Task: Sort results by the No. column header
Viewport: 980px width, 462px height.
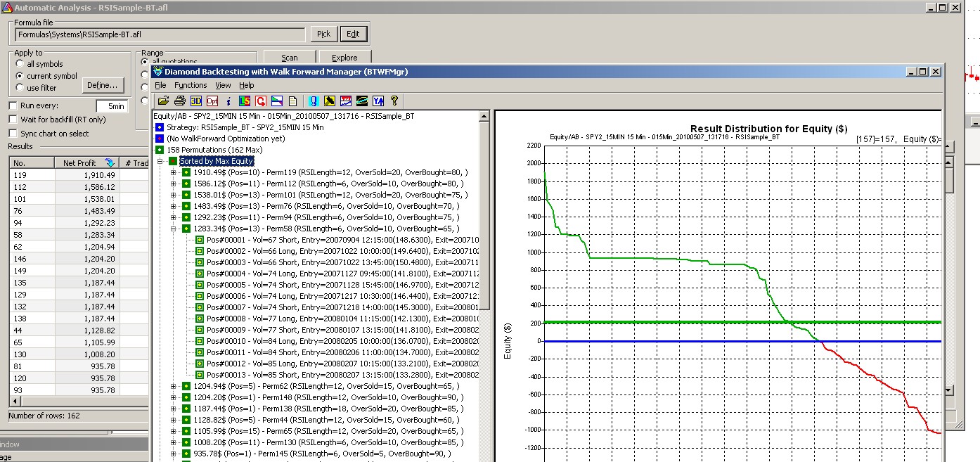Action: [32, 163]
